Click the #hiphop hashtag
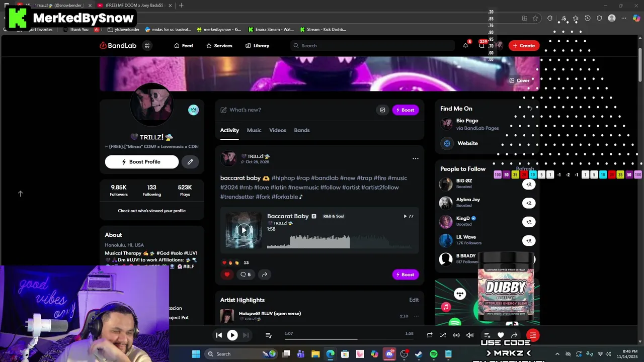The width and height of the screenshot is (644, 362). click(283, 178)
